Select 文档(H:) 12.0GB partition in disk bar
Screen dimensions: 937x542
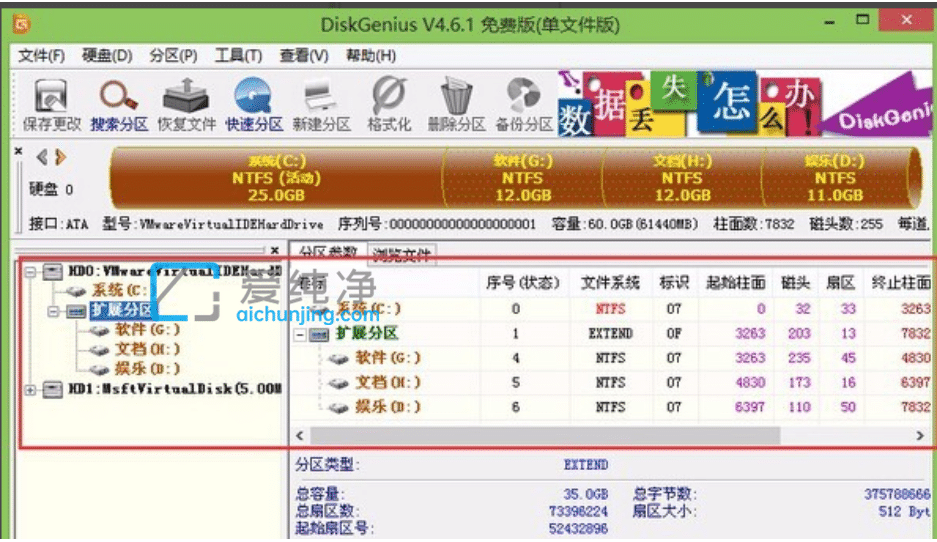[x=682, y=178]
